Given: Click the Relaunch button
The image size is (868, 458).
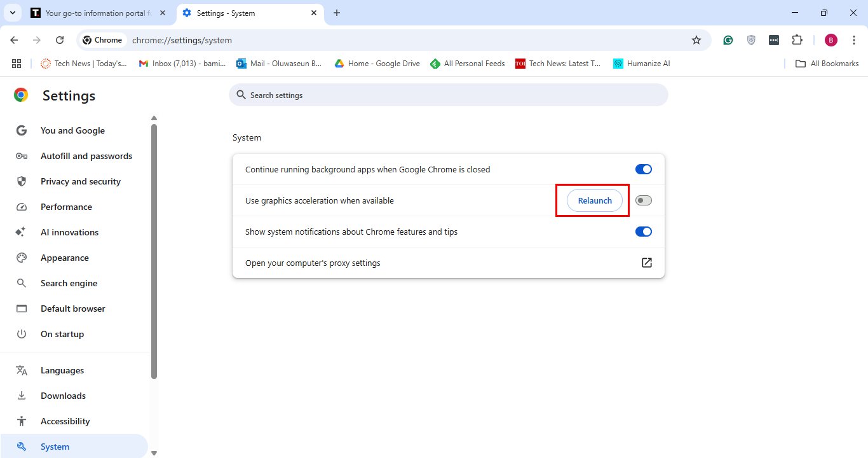Looking at the screenshot, I should [x=594, y=200].
